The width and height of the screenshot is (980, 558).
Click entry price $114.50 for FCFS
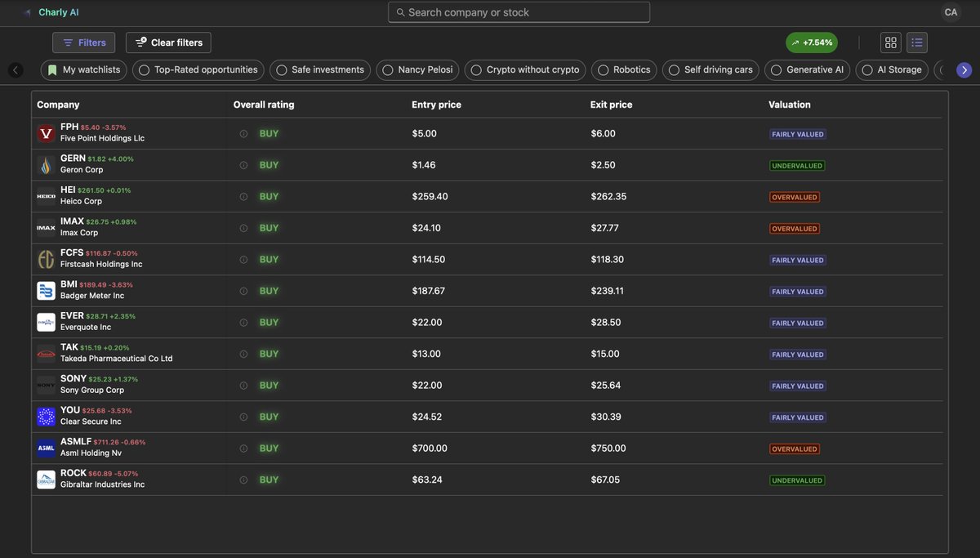coord(428,260)
